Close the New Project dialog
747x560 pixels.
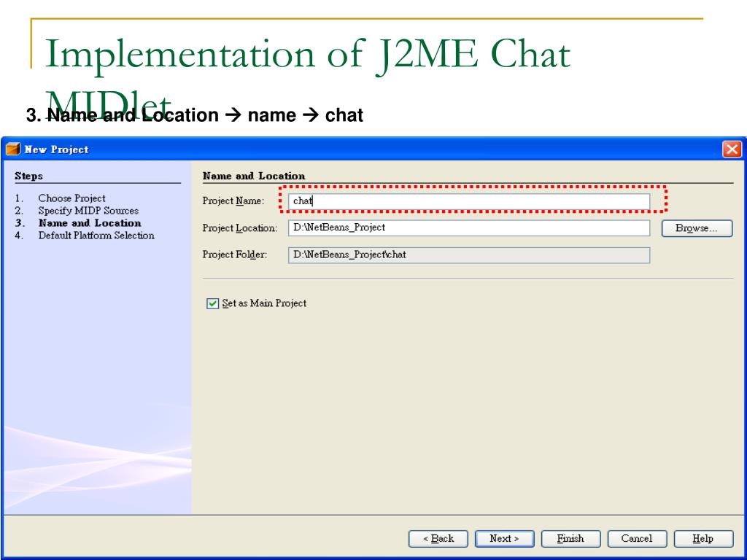732,149
